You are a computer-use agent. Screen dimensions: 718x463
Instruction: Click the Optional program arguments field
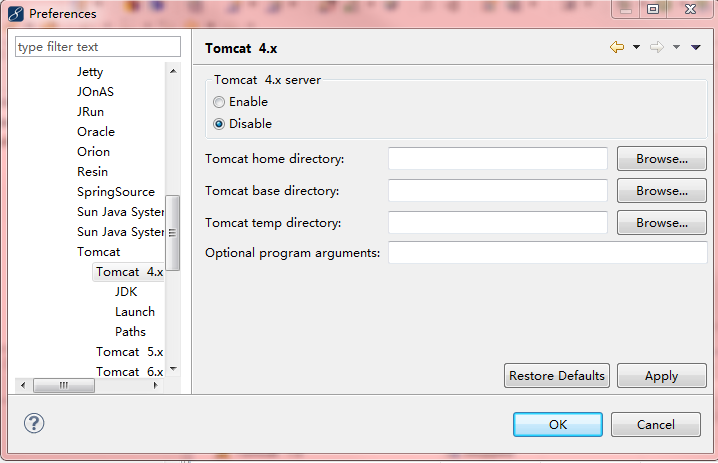pyautogui.click(x=548, y=253)
